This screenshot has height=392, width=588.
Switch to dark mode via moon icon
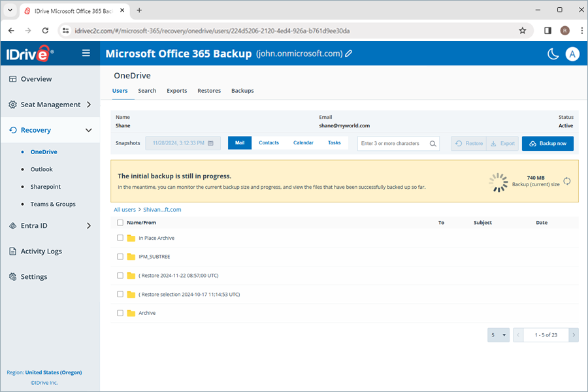coord(553,54)
